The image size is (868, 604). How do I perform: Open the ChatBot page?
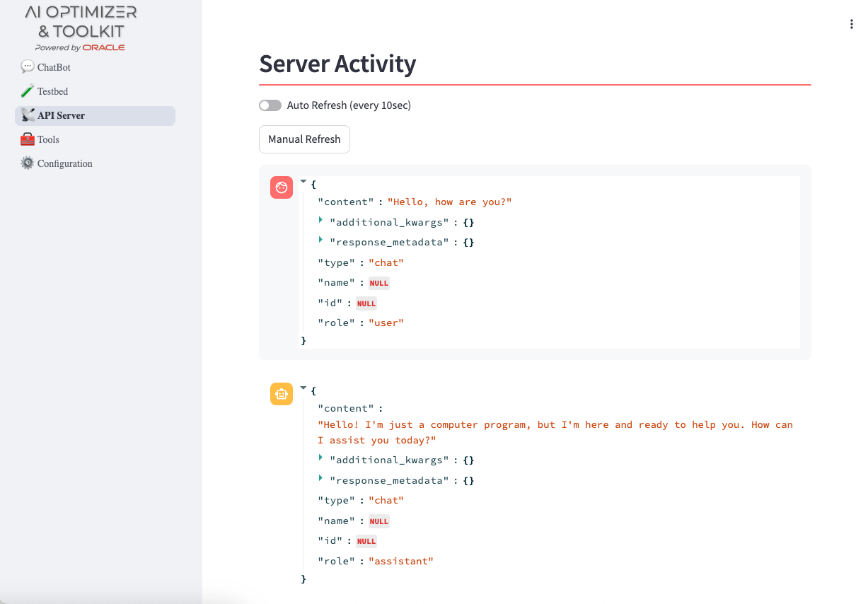click(54, 67)
